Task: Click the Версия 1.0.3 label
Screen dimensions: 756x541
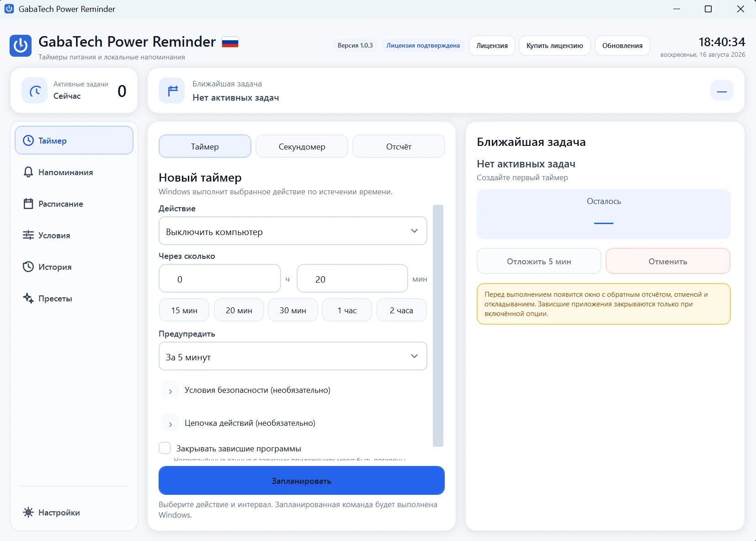Action: point(355,45)
